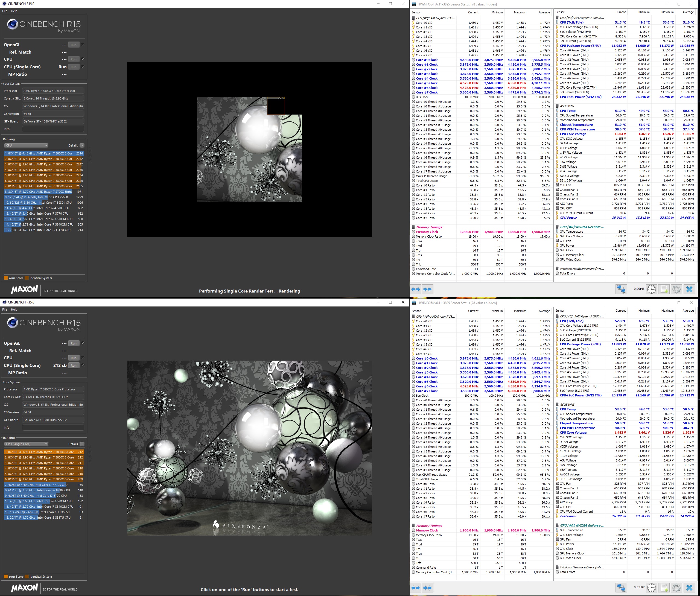Toggle CPU test checkbox in Cinebench showing 212 cb
700x596 pixels.
83,358
